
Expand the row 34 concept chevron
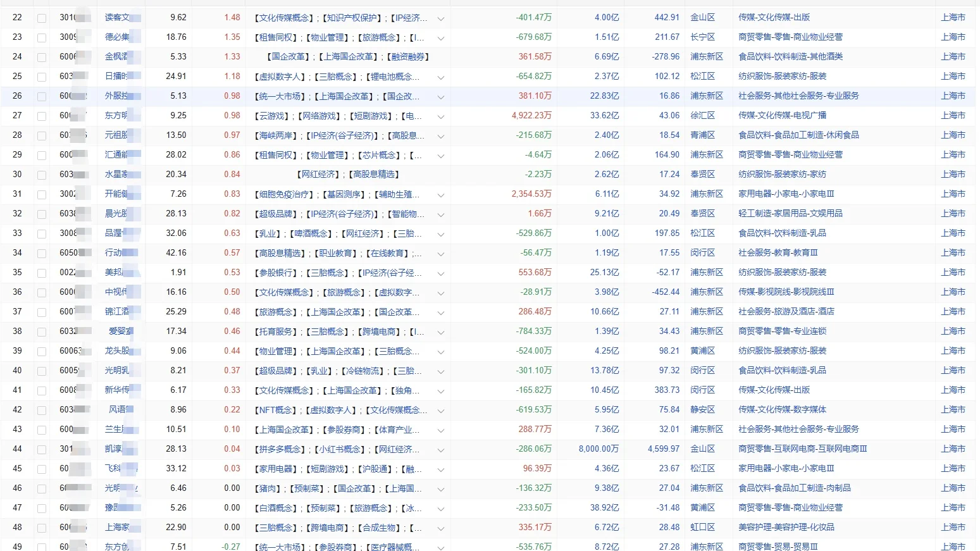coord(441,254)
